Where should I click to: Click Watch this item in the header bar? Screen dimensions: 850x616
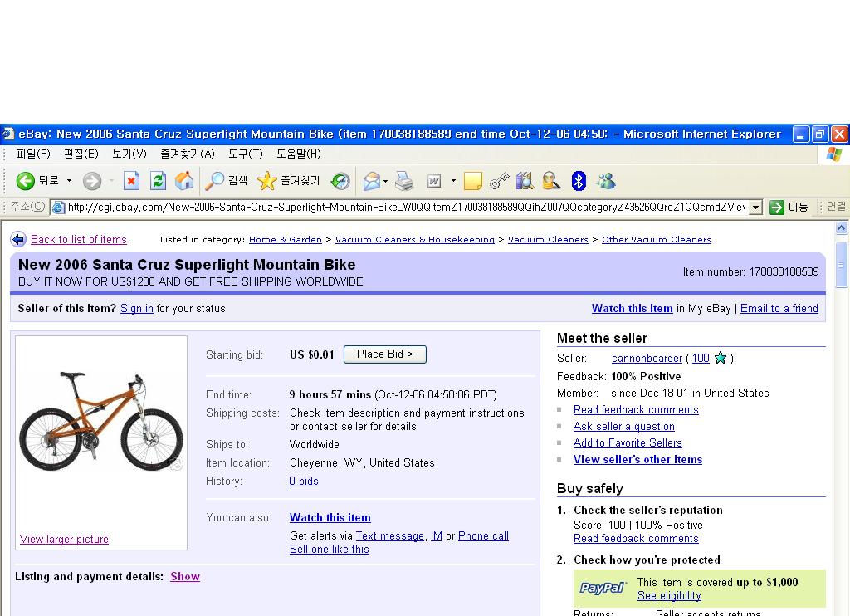point(632,309)
